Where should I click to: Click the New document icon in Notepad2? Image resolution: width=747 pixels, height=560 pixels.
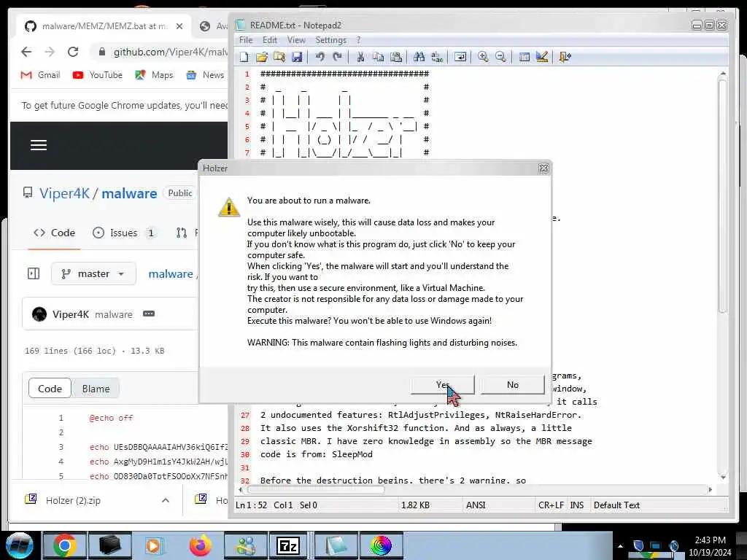pos(244,57)
